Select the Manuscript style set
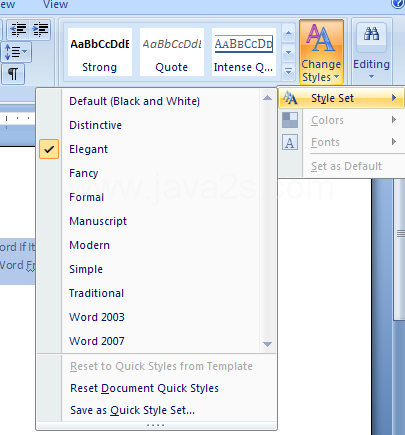This screenshot has width=405, height=435. tap(98, 221)
